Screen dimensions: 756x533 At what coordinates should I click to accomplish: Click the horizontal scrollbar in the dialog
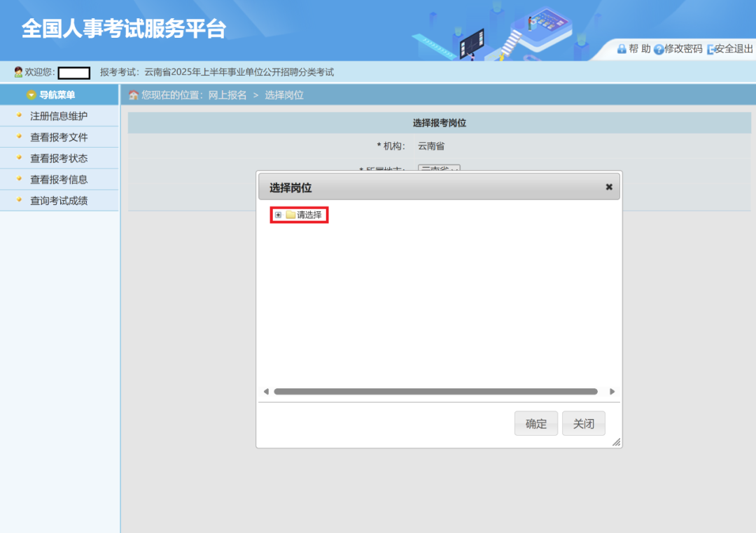[439, 391]
